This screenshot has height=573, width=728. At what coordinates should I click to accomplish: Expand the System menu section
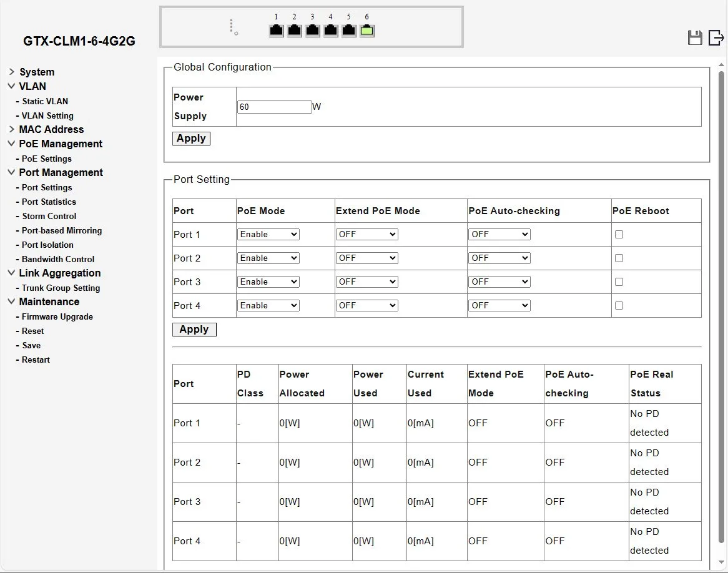pos(36,72)
